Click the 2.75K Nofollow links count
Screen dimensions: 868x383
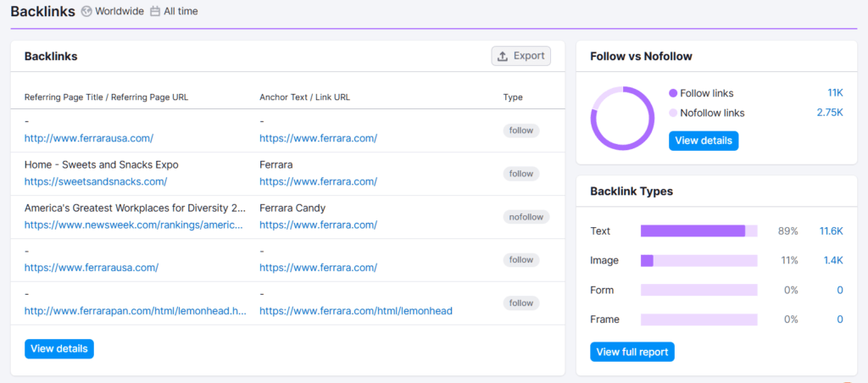(x=831, y=113)
